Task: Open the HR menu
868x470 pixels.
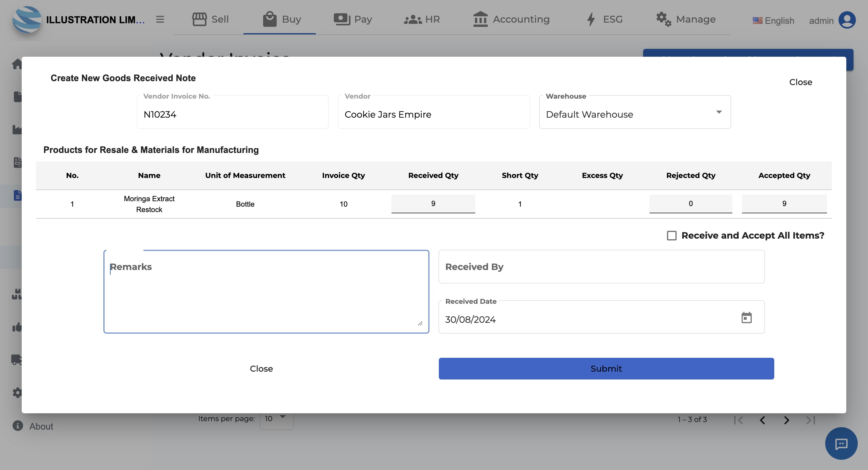Action: pos(422,19)
